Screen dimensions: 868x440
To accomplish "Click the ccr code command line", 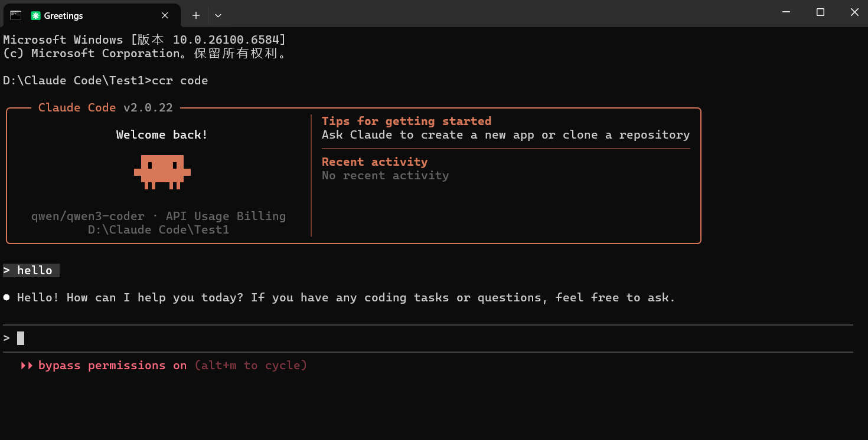I will point(180,81).
